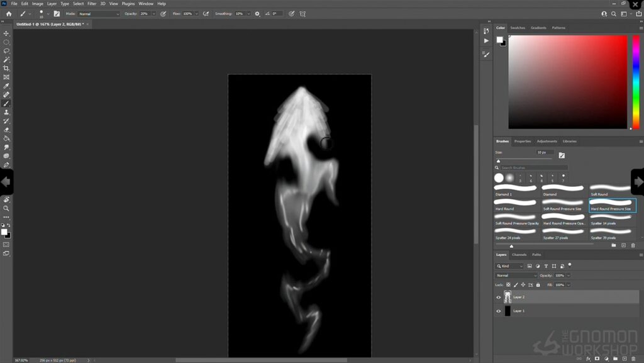The image size is (644, 363).
Task: Create a new layer with plus icon
Action: 625,359
